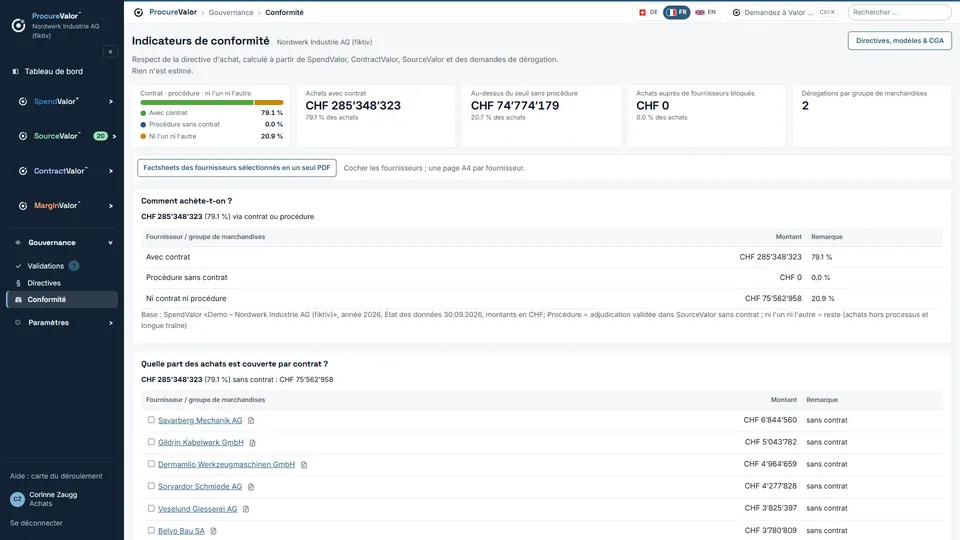Click ProcureValor in the breadcrumb

[x=173, y=12]
